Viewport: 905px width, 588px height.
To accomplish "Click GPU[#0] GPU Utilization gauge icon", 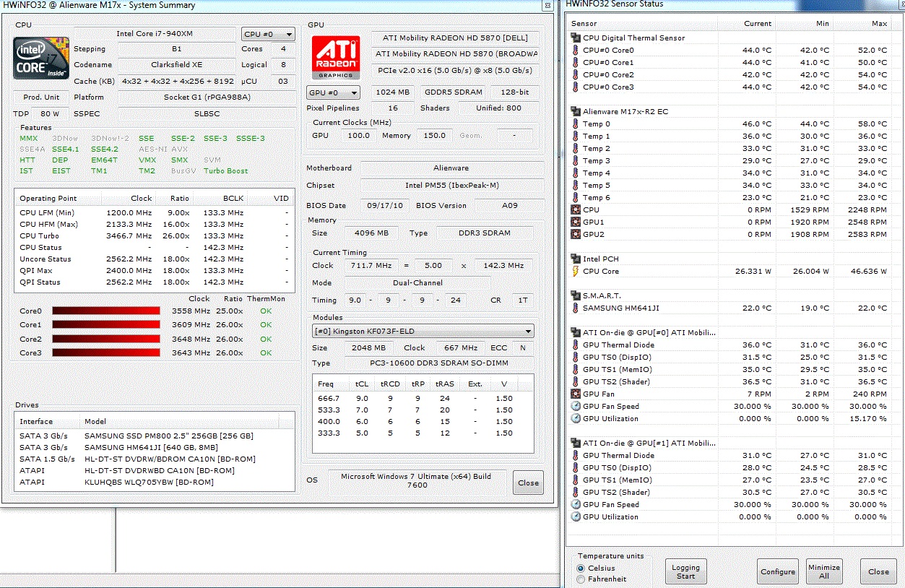I will (x=575, y=418).
